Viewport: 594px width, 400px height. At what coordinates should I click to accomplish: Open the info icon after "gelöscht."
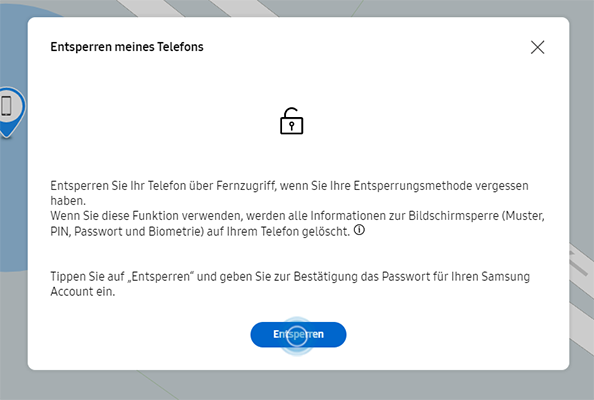click(359, 230)
